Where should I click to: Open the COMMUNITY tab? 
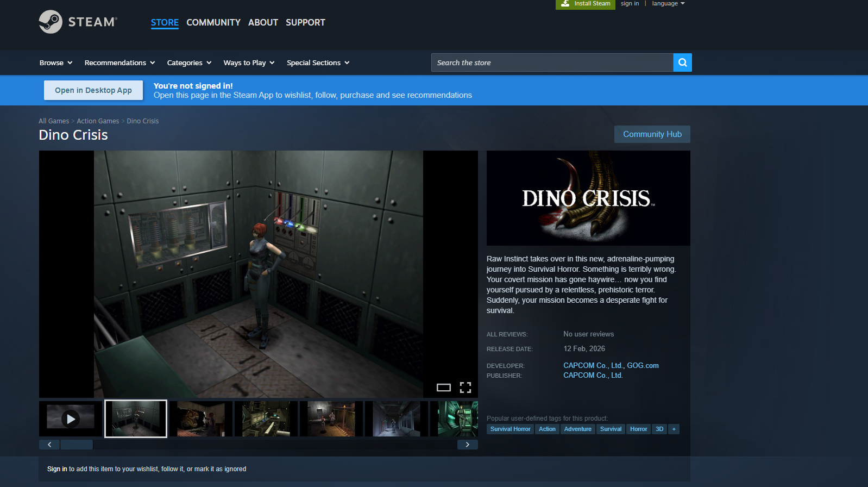click(213, 22)
